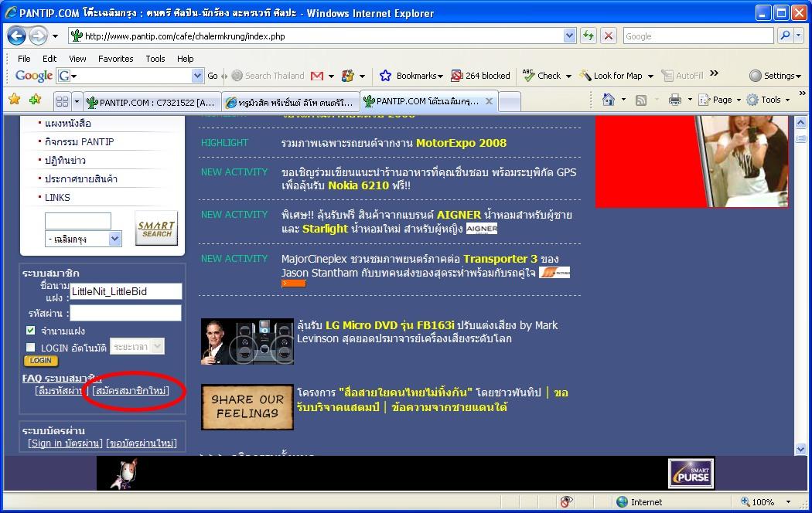Stop loading with the red X icon
Image resolution: width=812 pixels, height=513 pixels.
(x=609, y=36)
